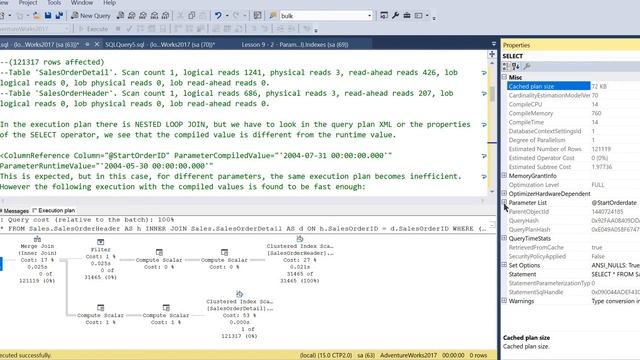Expand the OptimizerHardwareDependent property
The width and height of the screenshot is (640, 360).
504,193
